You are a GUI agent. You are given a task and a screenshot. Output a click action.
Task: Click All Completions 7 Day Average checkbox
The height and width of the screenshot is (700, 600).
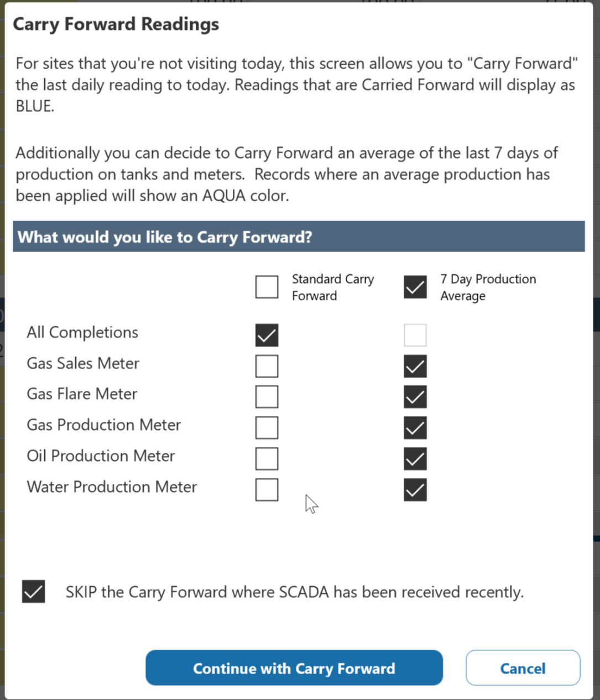tap(415, 335)
